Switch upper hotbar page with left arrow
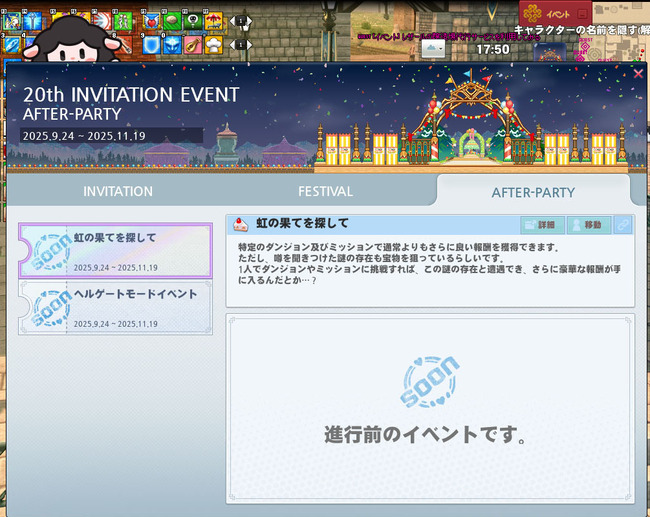 coord(233,21)
